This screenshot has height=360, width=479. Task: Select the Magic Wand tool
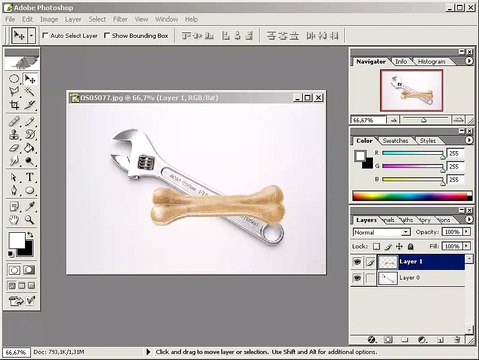coord(30,91)
